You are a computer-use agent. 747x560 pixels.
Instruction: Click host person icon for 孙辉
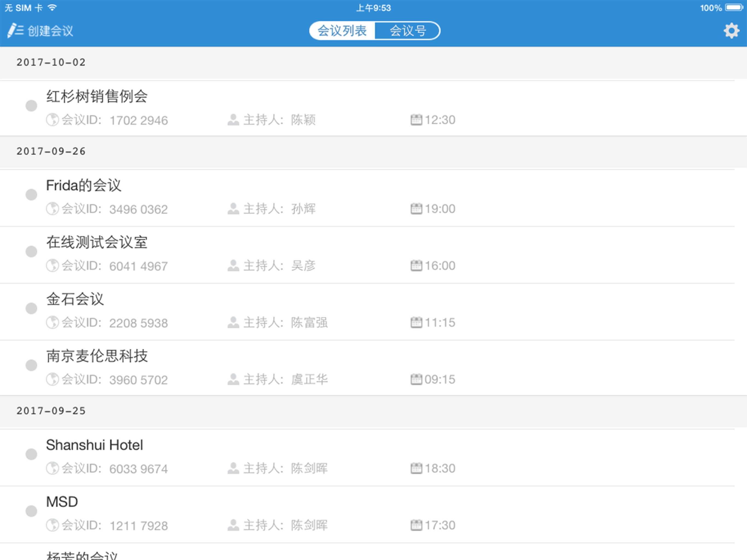click(x=233, y=209)
